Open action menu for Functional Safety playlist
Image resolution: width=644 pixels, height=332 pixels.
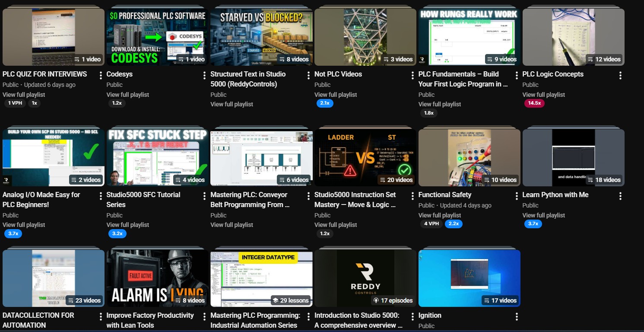(x=517, y=196)
